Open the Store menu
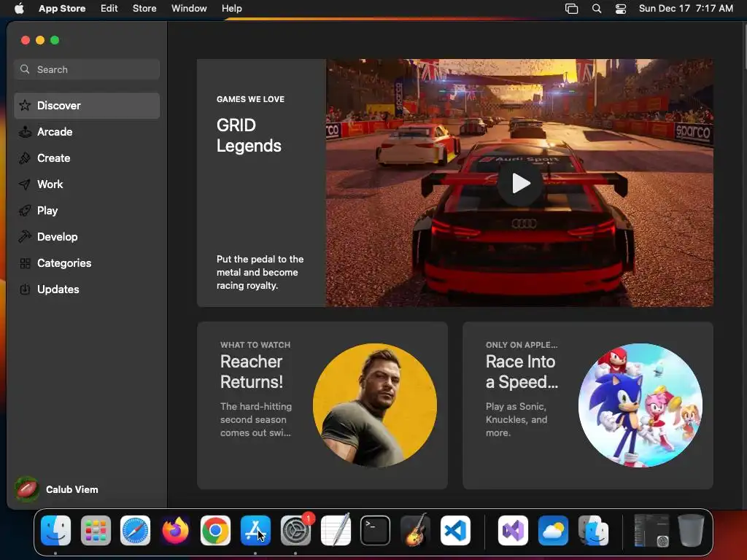Image resolution: width=747 pixels, height=560 pixels. coord(144,9)
